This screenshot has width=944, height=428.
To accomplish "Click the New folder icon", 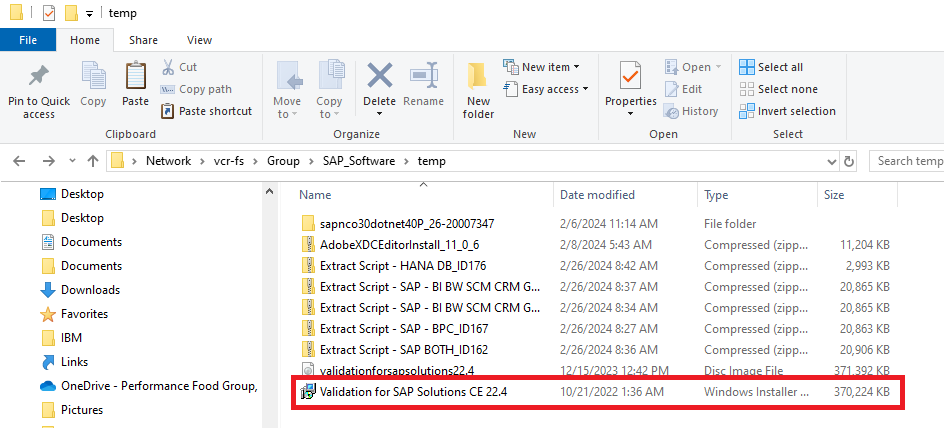I will pos(478,76).
